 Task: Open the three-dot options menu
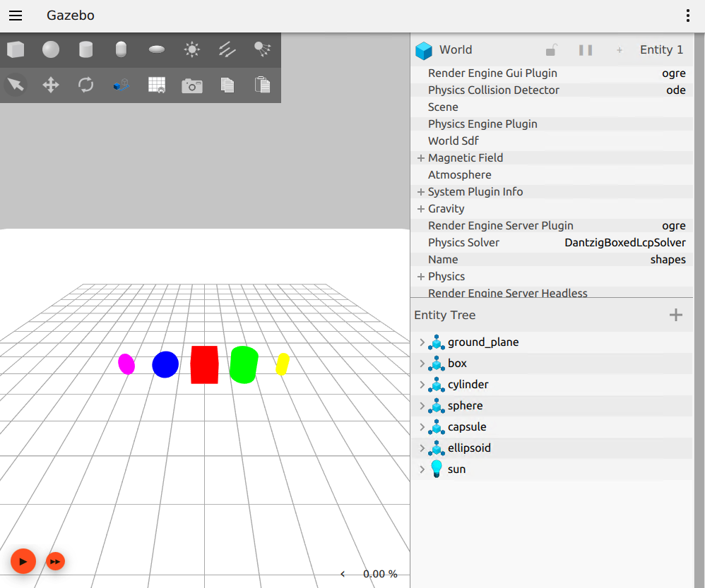(x=688, y=16)
